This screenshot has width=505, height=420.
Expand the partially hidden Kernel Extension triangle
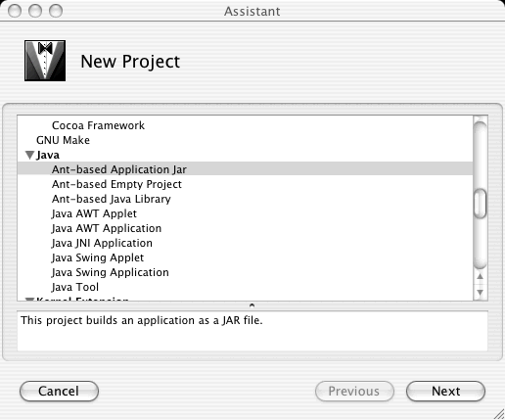pos(30,299)
